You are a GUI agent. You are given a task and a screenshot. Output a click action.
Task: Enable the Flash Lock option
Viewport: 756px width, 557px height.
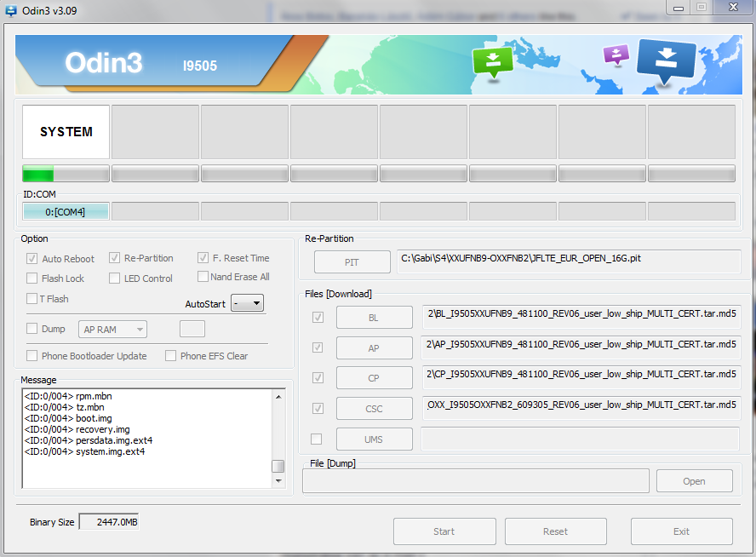(x=31, y=278)
